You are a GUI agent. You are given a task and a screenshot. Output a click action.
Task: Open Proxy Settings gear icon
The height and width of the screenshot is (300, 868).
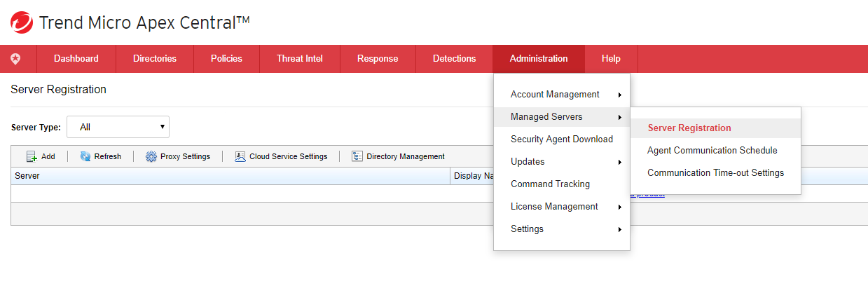pos(151,156)
